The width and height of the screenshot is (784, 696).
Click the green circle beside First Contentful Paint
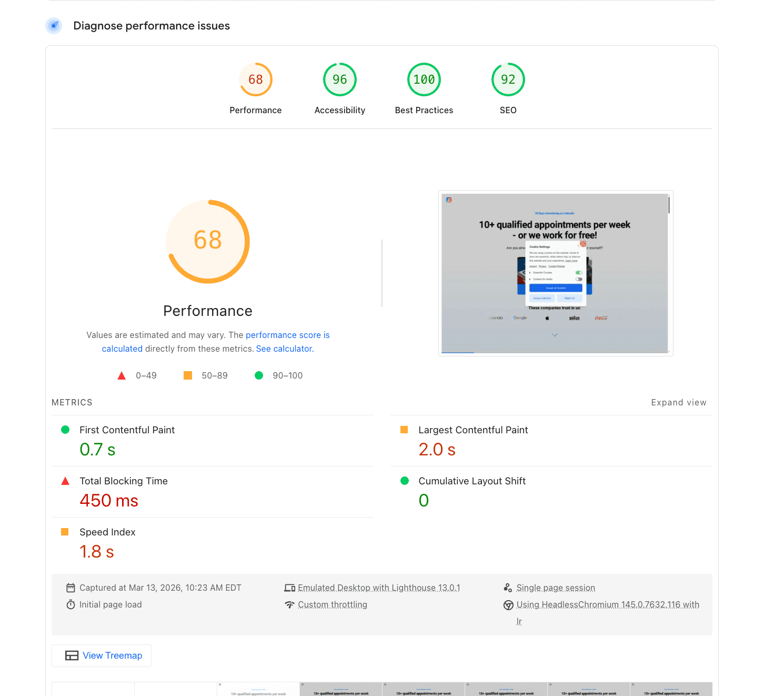click(x=65, y=430)
